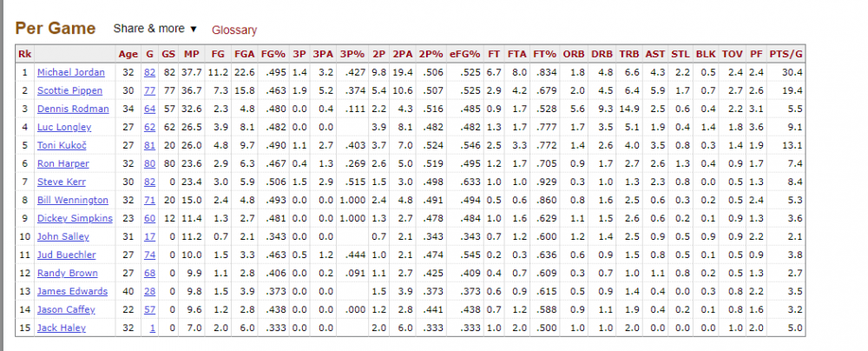Click Jack Haley's games played link
The width and height of the screenshot is (868, 351).
click(x=152, y=328)
